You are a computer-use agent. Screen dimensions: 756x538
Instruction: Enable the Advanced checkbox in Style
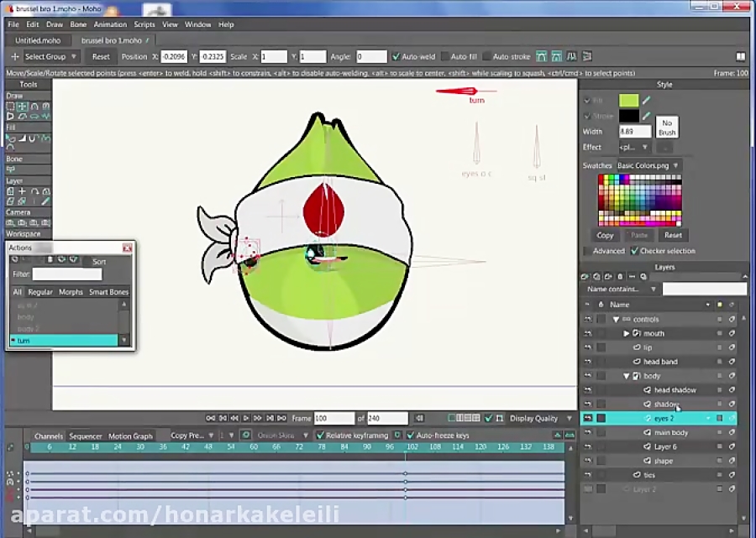pyautogui.click(x=587, y=251)
